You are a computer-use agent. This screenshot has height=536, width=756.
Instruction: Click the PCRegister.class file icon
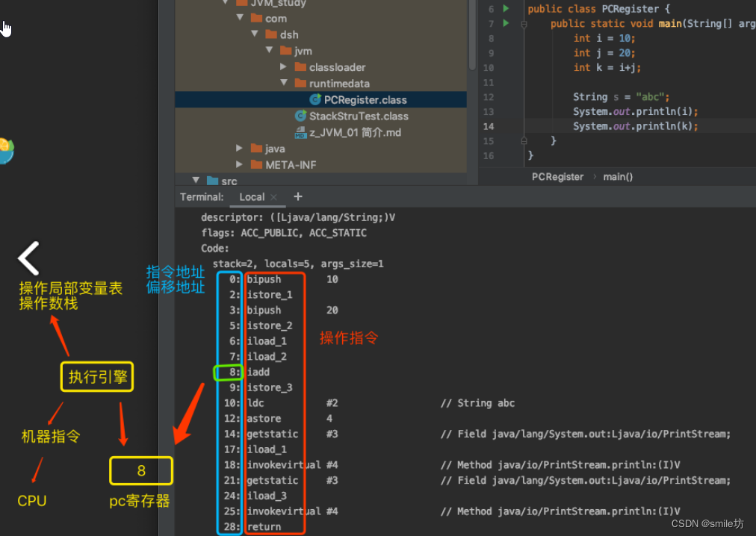tap(315, 99)
